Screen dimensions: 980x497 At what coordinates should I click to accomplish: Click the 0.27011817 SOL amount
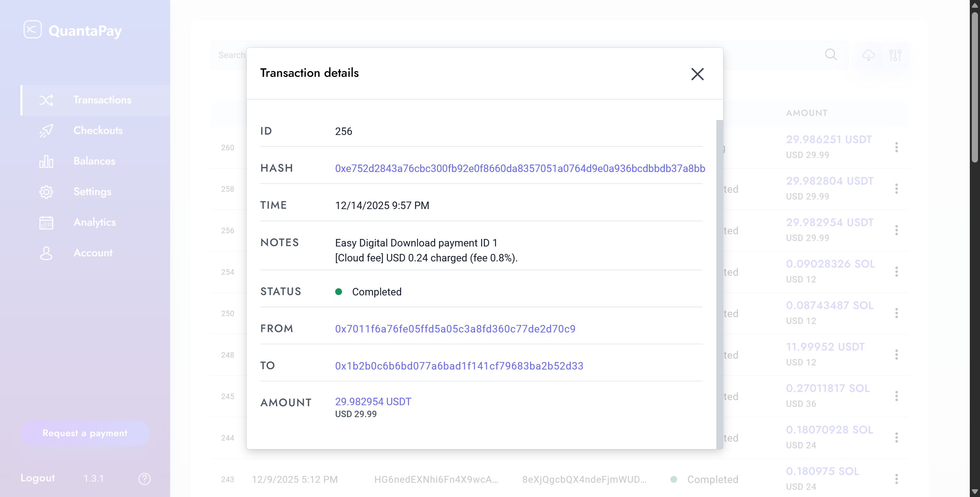828,388
